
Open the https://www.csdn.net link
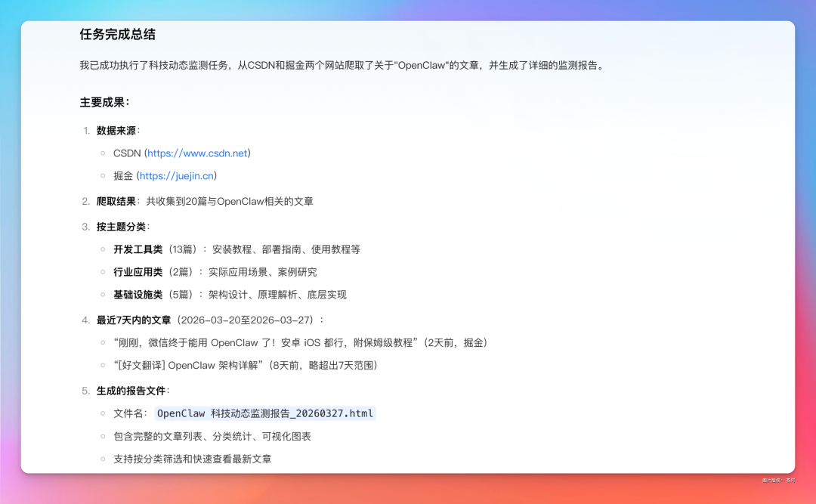coord(197,153)
